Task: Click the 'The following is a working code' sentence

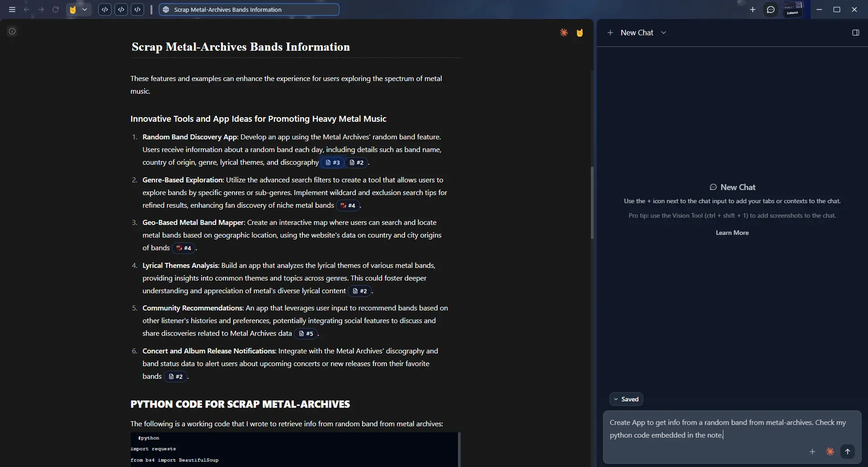Action: point(287,424)
